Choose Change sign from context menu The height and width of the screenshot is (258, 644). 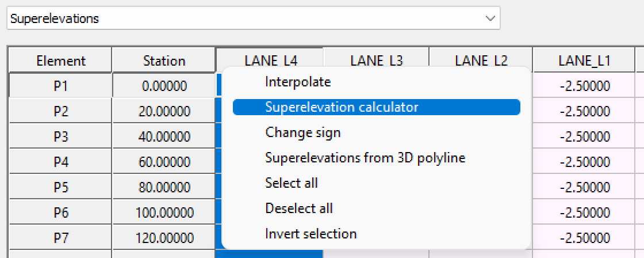coord(303,132)
